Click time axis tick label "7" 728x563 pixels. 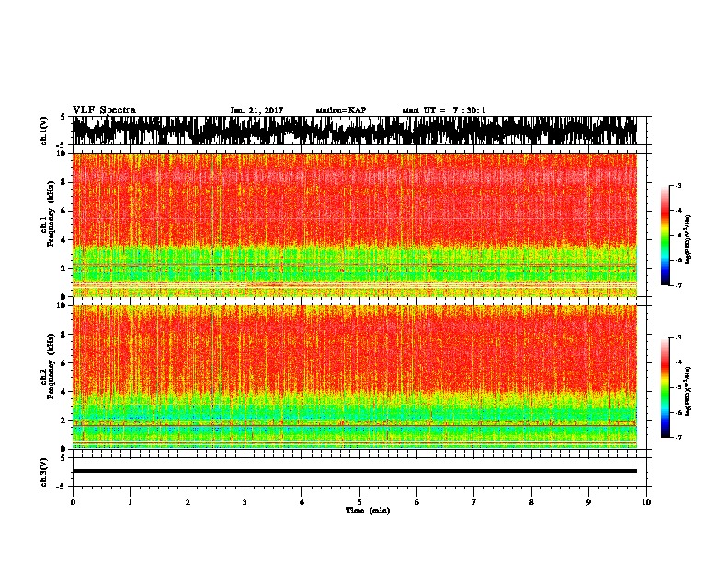click(x=474, y=502)
